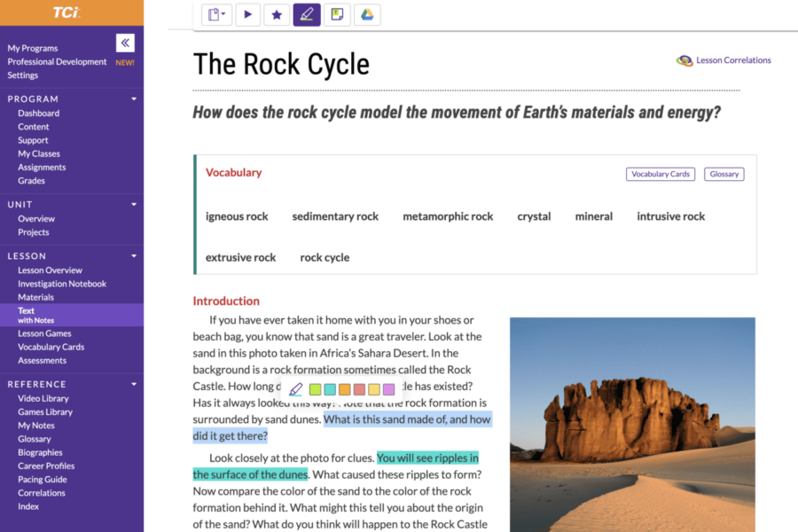Go to Video Library in the sidebar
This screenshot has height=532, width=798.
click(x=43, y=398)
